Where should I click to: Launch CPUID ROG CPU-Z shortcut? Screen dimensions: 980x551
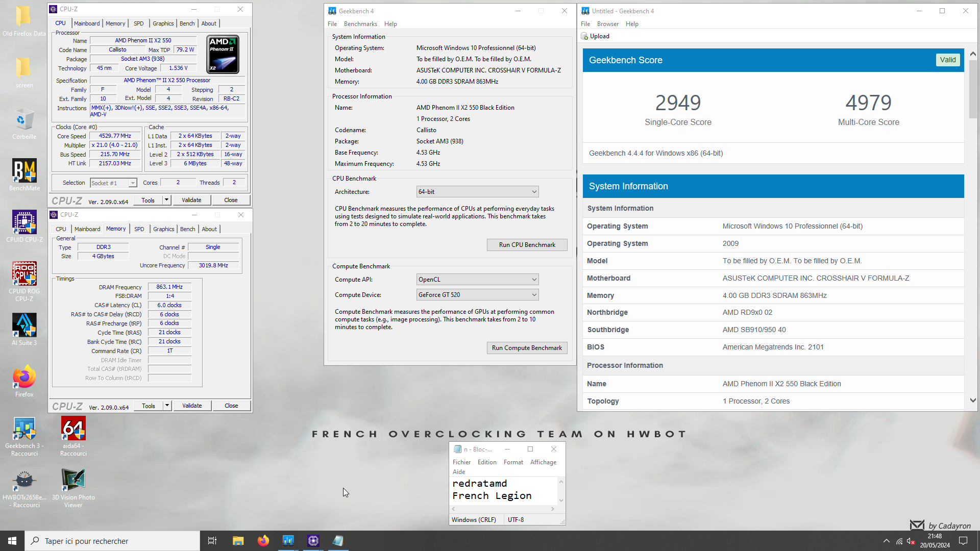click(x=24, y=281)
